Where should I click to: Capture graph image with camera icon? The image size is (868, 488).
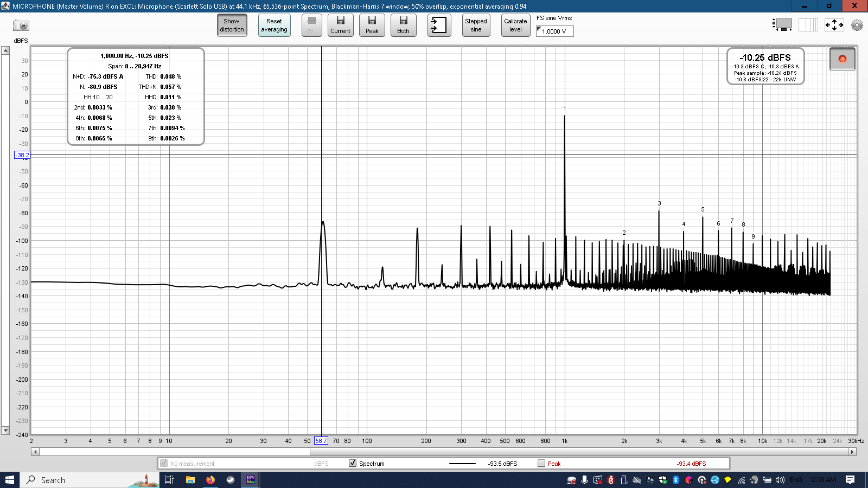tap(21, 25)
